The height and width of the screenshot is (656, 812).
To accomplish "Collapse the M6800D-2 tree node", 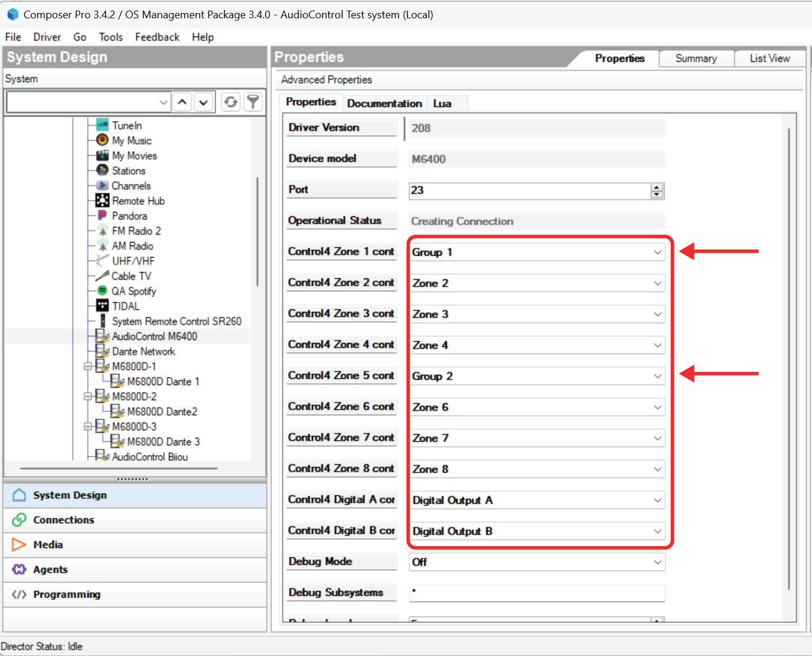I will tap(87, 396).
